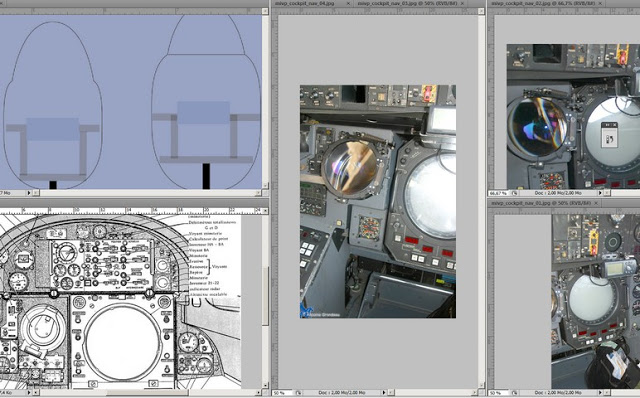
Task: Click the 50 % zoom field of center document
Action: (x=282, y=393)
